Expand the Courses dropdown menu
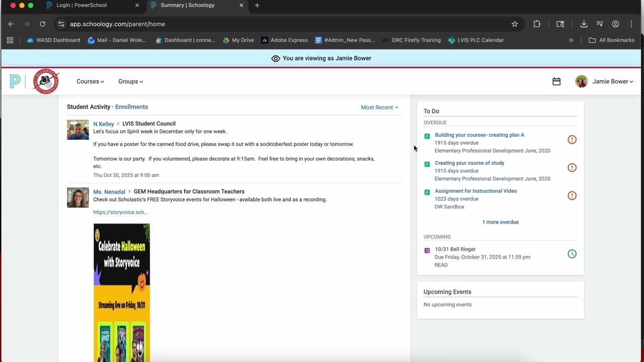Screen dimensions: 644x362 90,81
